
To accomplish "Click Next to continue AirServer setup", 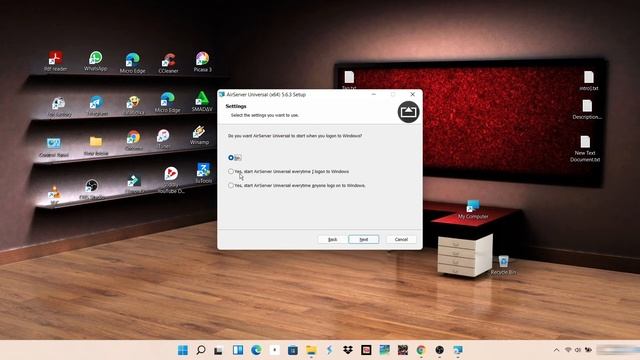I will point(364,240).
